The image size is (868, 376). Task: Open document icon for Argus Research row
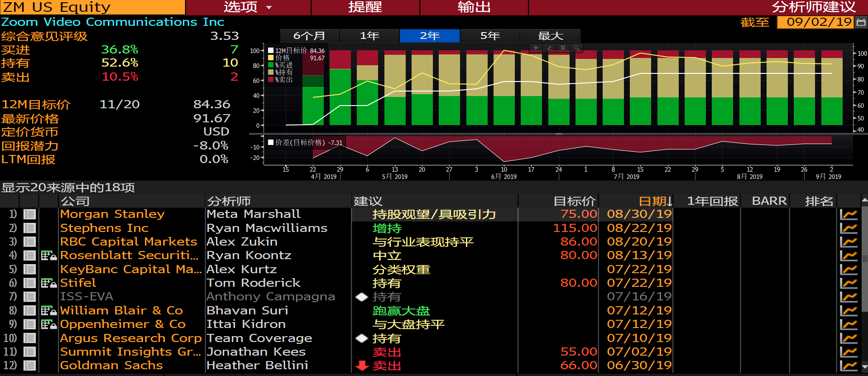click(30, 338)
